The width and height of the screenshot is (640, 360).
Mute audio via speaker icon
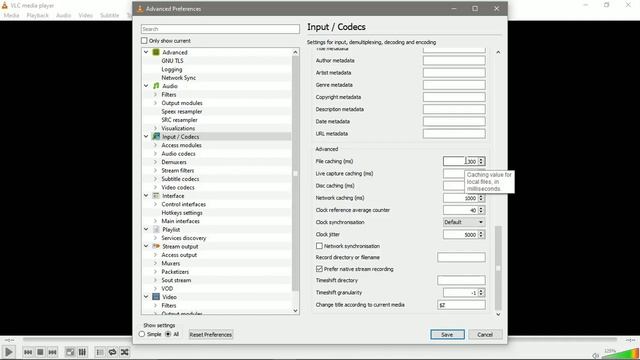[x=596, y=356]
